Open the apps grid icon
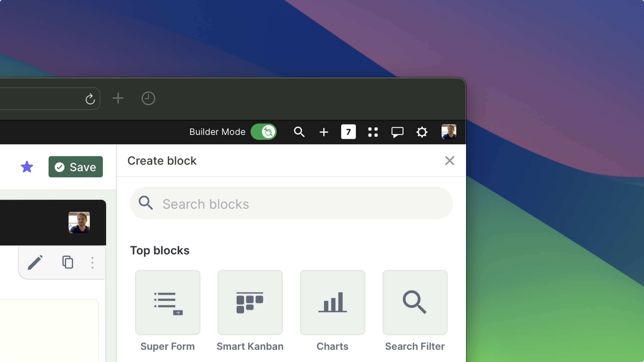The height and width of the screenshot is (362, 644). [x=373, y=132]
